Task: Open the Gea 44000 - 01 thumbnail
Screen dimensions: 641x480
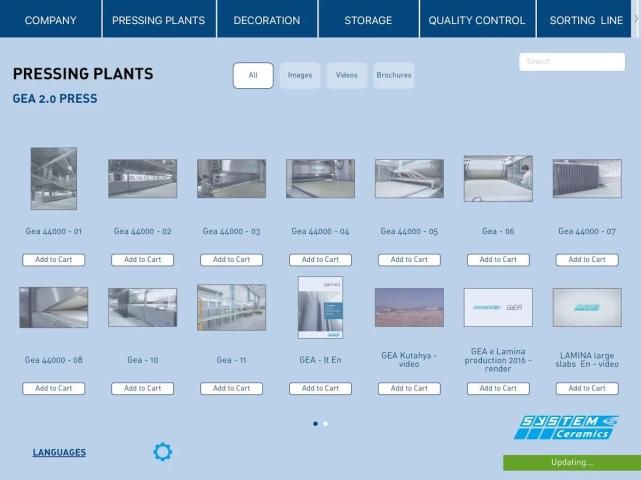Action: (53, 179)
